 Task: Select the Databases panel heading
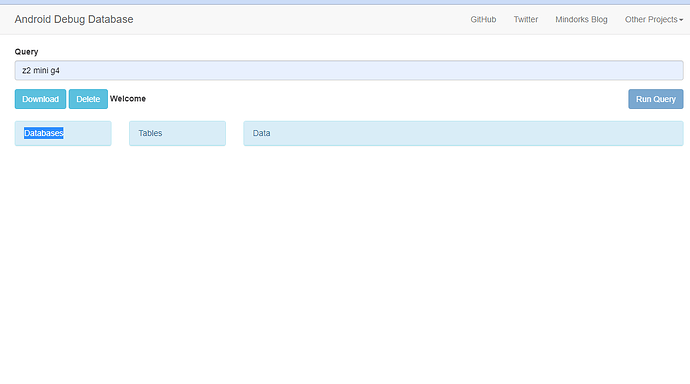point(63,133)
